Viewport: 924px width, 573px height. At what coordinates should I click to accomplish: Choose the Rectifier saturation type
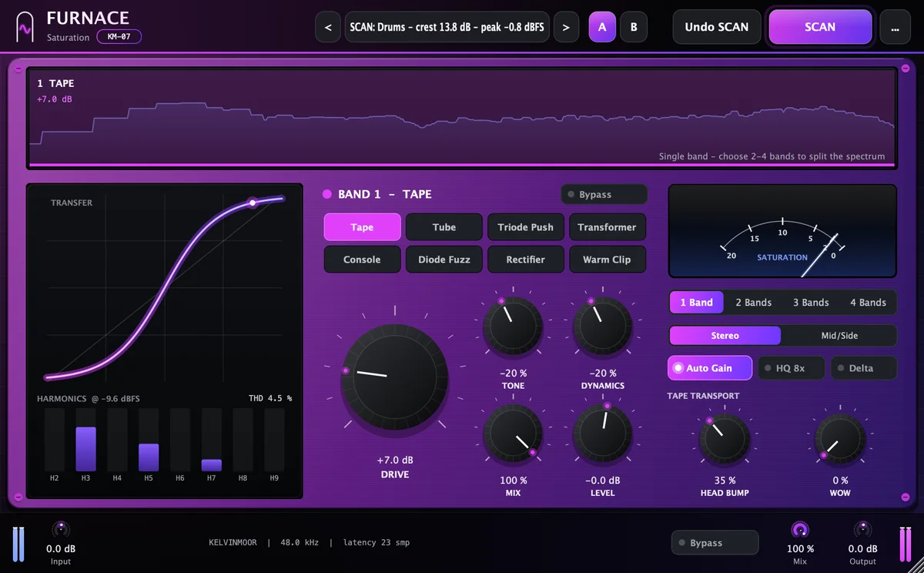(x=526, y=260)
